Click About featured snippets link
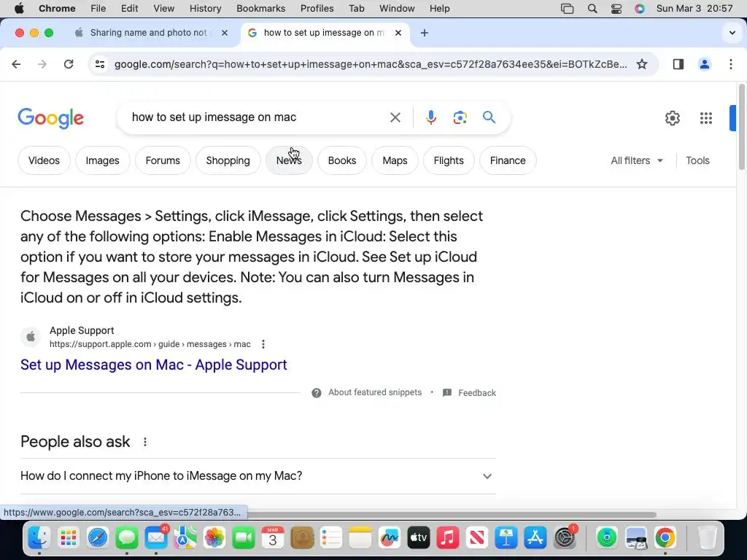The height and width of the screenshot is (560, 747). [375, 392]
